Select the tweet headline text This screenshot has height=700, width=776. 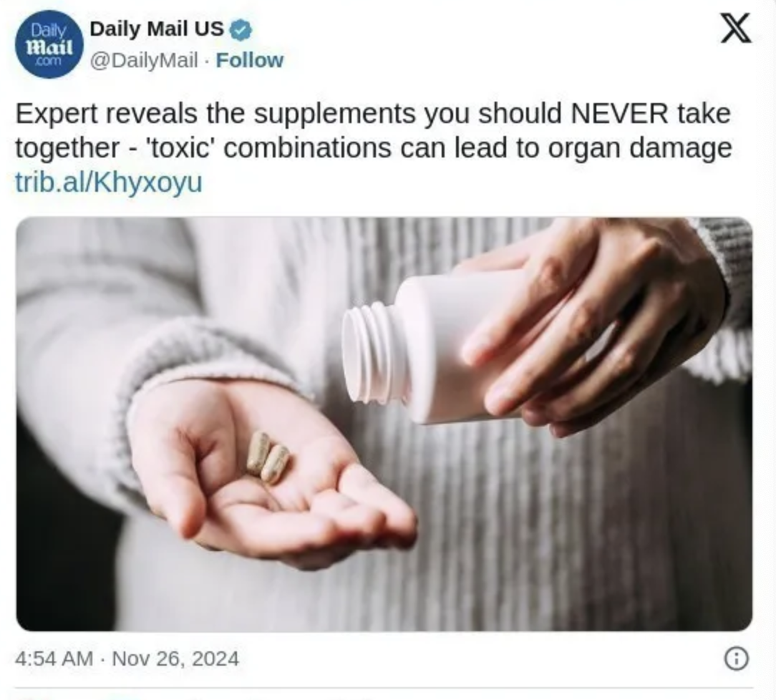click(373, 130)
